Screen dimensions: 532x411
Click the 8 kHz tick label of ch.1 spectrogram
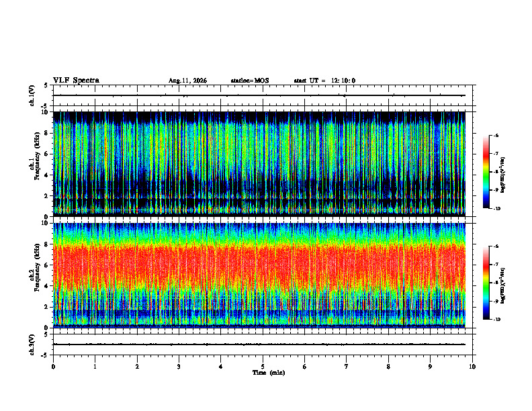tap(48, 133)
